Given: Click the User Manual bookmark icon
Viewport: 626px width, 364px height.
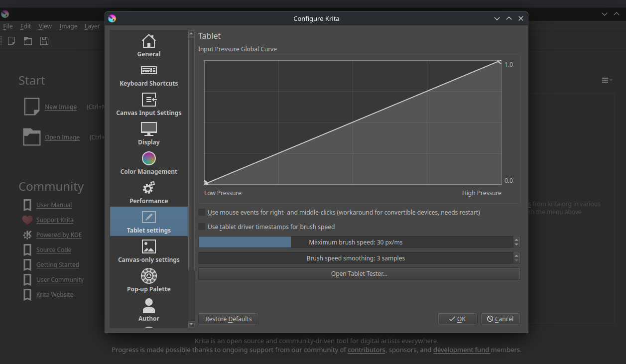Looking at the screenshot, I should [x=27, y=205].
